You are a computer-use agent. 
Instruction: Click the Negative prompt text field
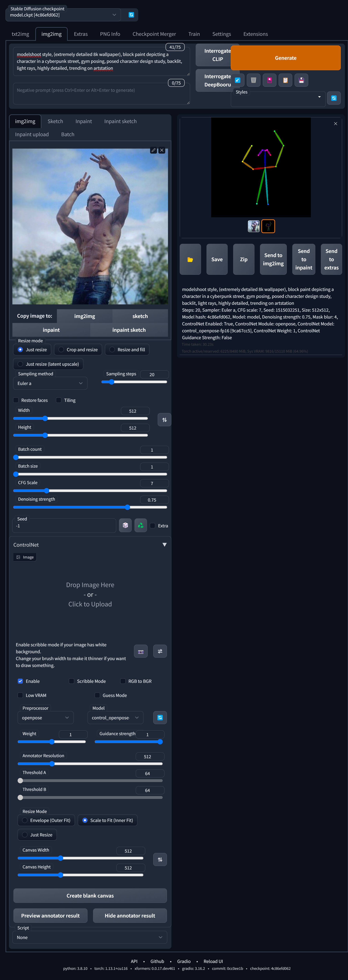click(101, 94)
